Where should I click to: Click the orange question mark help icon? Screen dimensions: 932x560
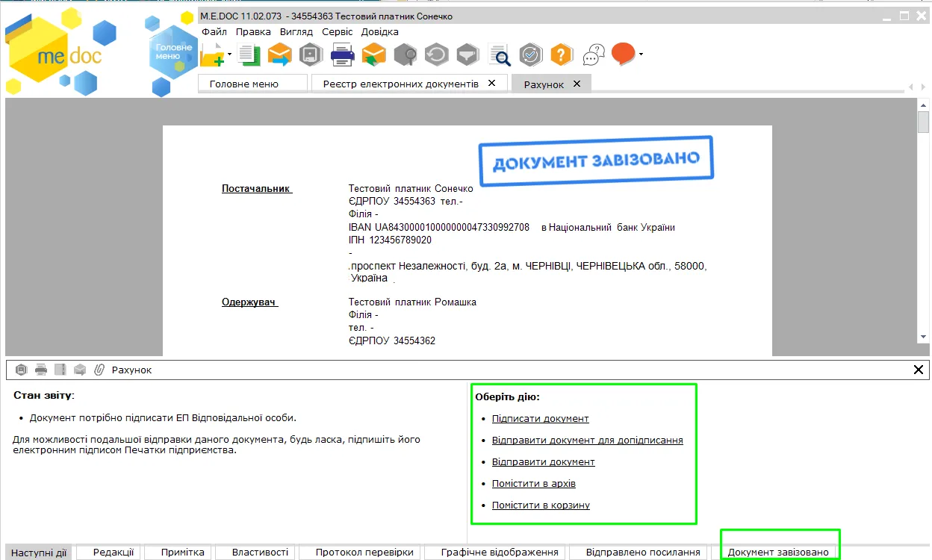click(x=562, y=55)
